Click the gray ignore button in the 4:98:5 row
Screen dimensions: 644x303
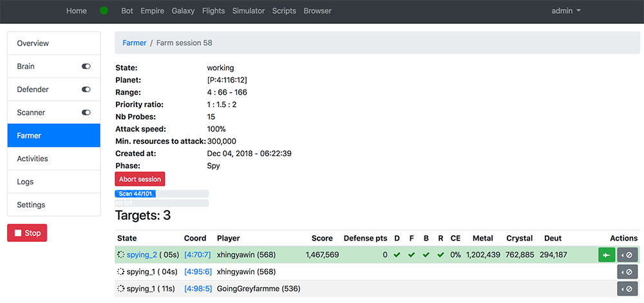pos(627,289)
